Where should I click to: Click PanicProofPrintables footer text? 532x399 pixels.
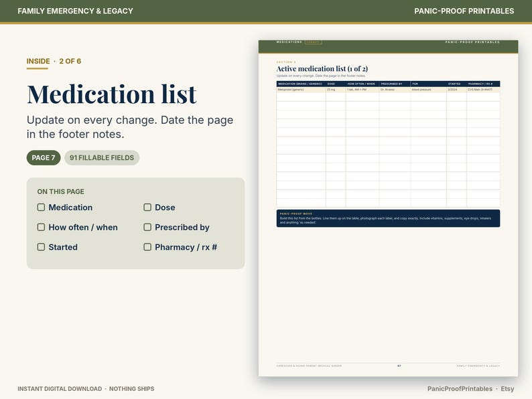click(460, 389)
